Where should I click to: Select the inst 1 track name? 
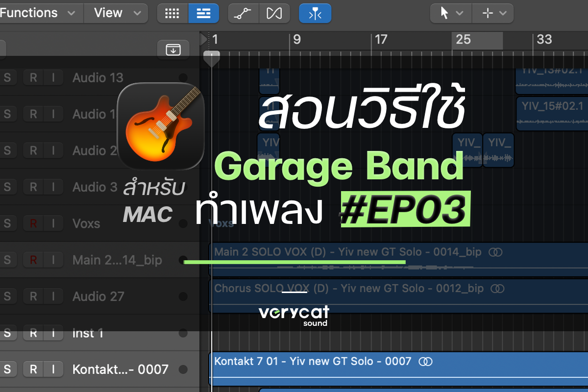pos(88,333)
